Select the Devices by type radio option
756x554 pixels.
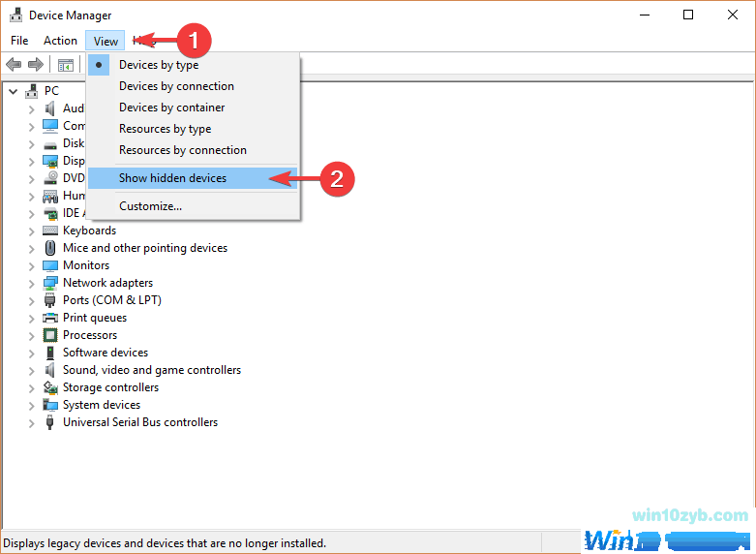tap(159, 65)
